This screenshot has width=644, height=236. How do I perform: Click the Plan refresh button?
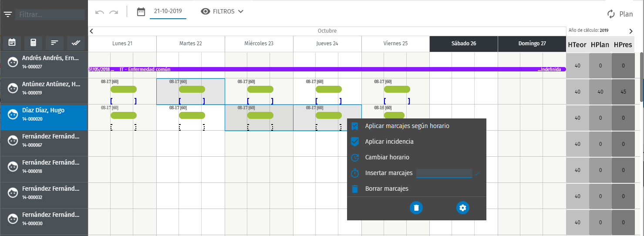(620, 14)
